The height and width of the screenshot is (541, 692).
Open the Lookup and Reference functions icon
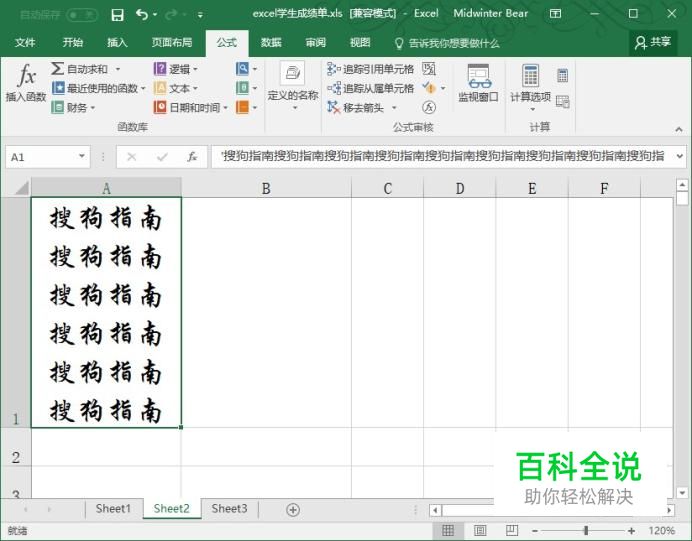point(242,68)
